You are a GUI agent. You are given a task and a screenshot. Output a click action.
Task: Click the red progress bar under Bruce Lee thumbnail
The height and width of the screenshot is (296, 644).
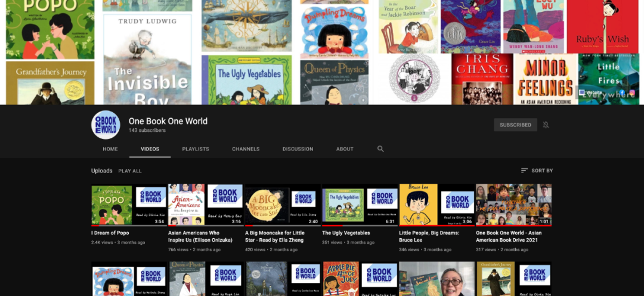tap(437, 226)
